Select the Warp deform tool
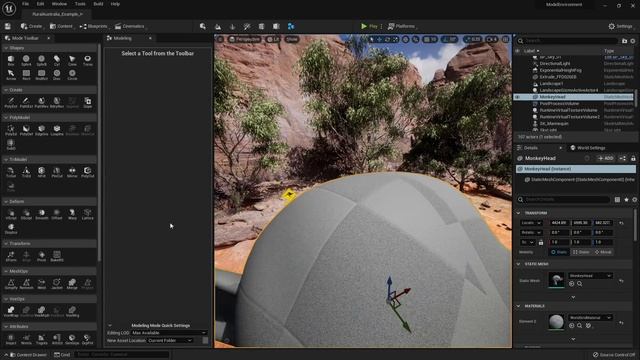The image size is (640, 360). [x=72, y=214]
